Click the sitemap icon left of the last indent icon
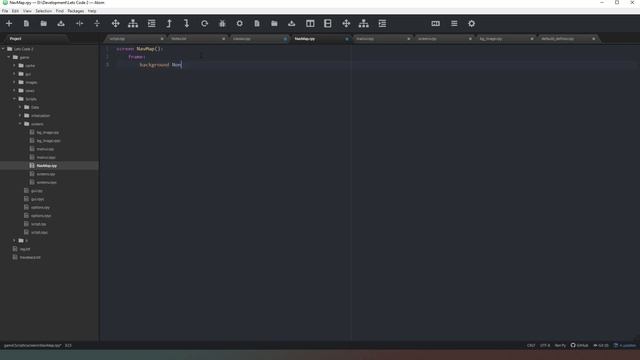640x360 pixels. tap(364, 24)
